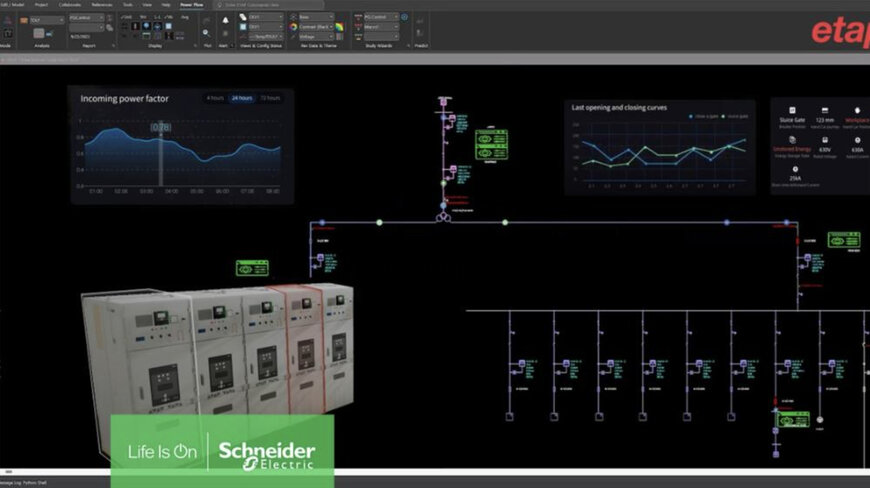Expand the Display group dialog launcher

click(x=195, y=45)
